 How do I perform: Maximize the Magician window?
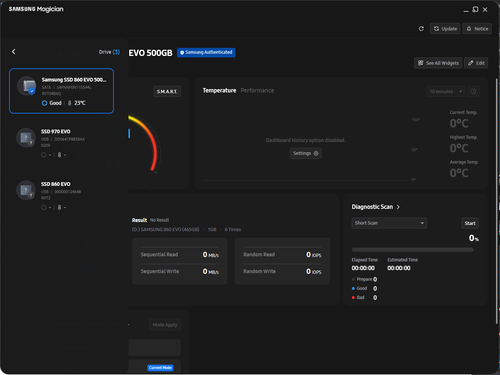coord(475,10)
